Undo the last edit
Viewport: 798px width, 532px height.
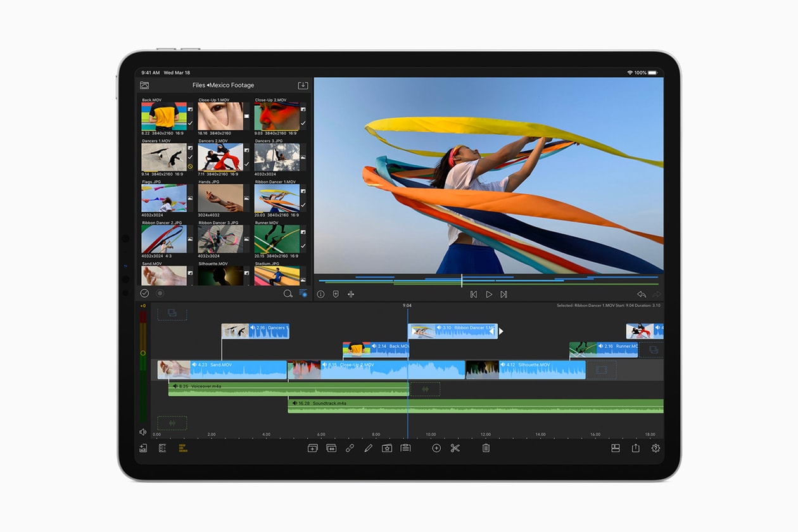click(x=642, y=294)
